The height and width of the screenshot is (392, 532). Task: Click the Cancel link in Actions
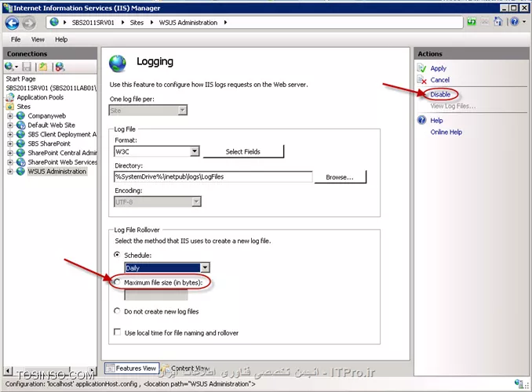[x=440, y=80]
